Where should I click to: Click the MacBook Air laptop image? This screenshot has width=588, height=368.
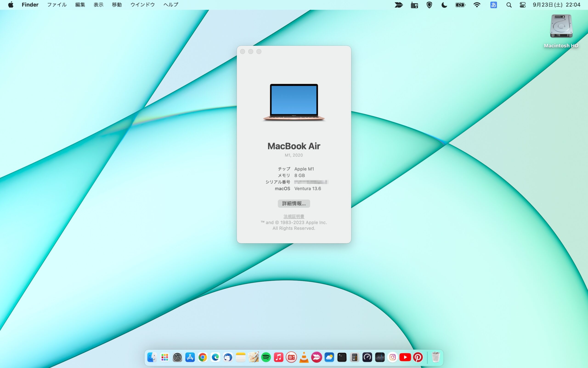(294, 102)
